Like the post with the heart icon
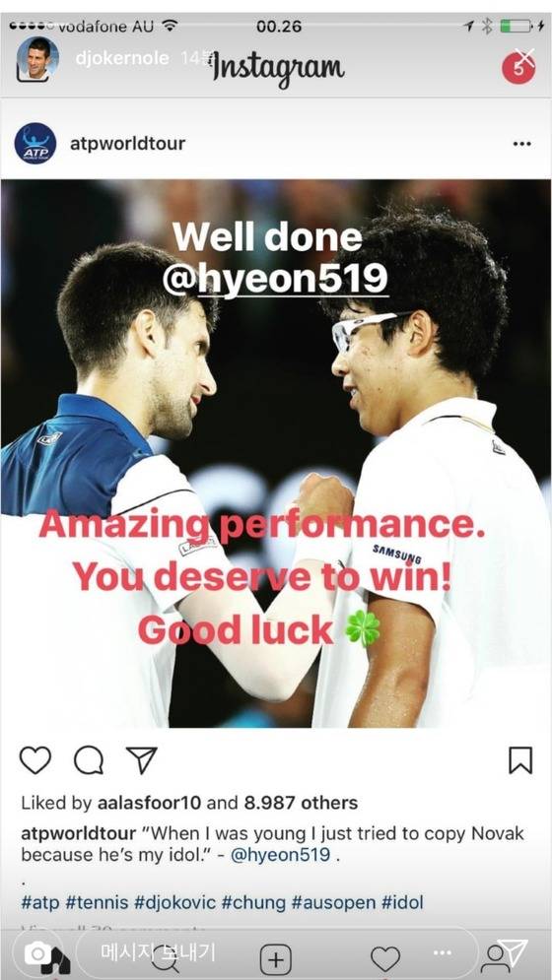The image size is (552, 980). pos(35,760)
